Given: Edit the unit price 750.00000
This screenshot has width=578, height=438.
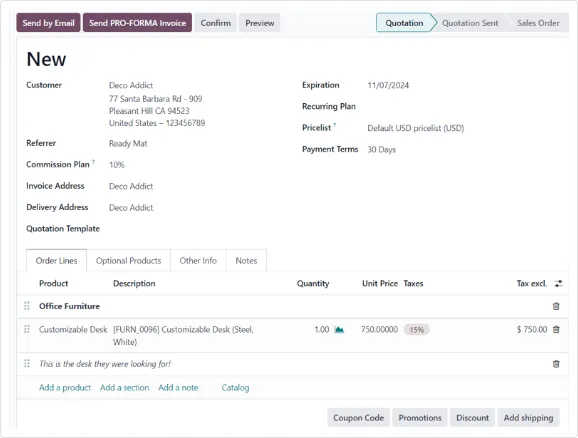Looking at the screenshot, I should (x=379, y=329).
